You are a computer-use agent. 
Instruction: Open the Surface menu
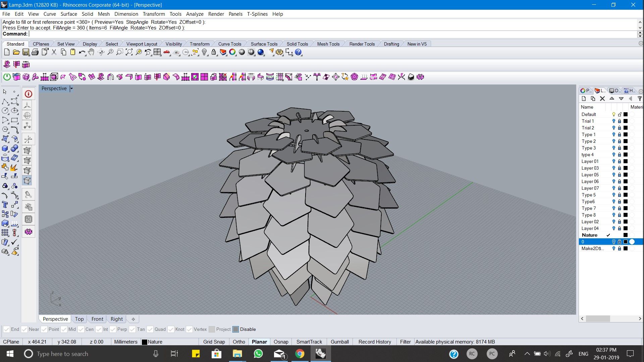[x=69, y=14]
